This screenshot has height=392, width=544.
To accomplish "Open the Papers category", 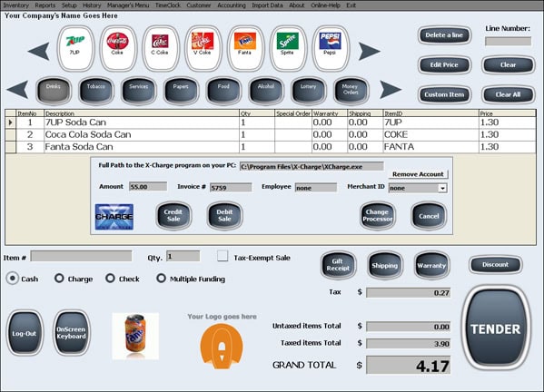I will [181, 91].
